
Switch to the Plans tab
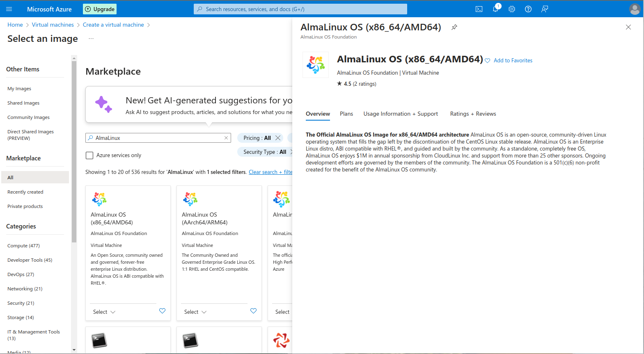click(x=346, y=114)
